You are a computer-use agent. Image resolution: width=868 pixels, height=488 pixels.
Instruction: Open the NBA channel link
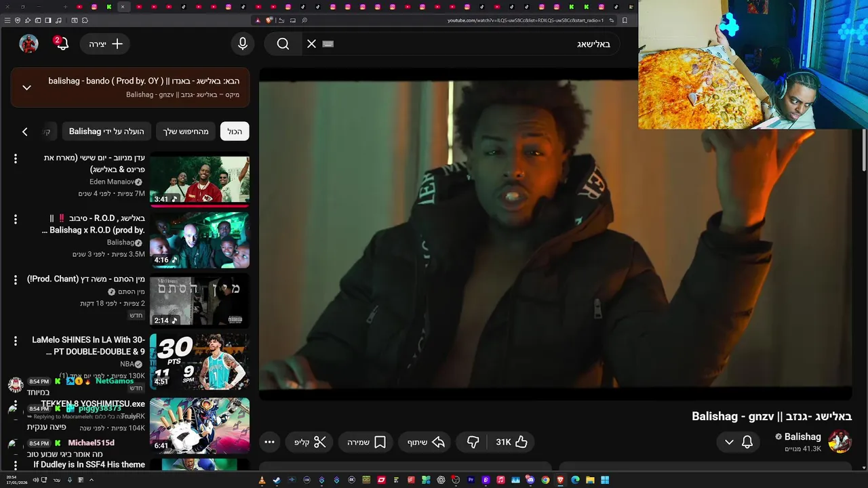click(x=127, y=364)
